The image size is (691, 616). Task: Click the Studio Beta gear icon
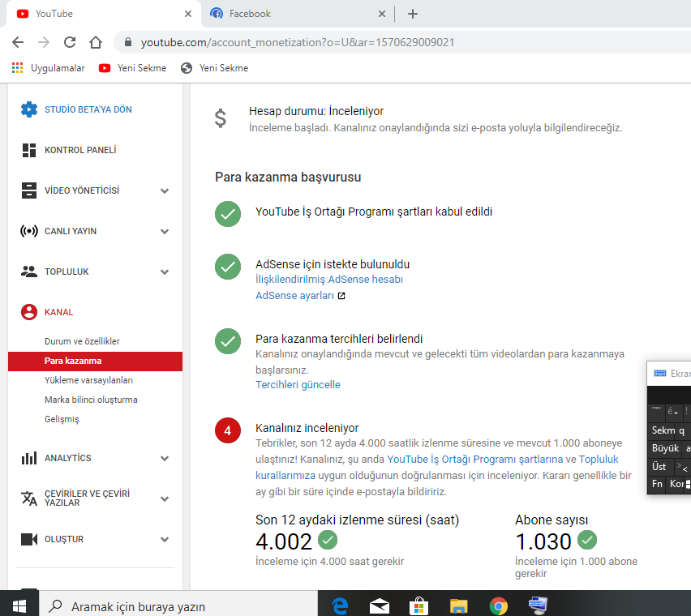tap(29, 109)
